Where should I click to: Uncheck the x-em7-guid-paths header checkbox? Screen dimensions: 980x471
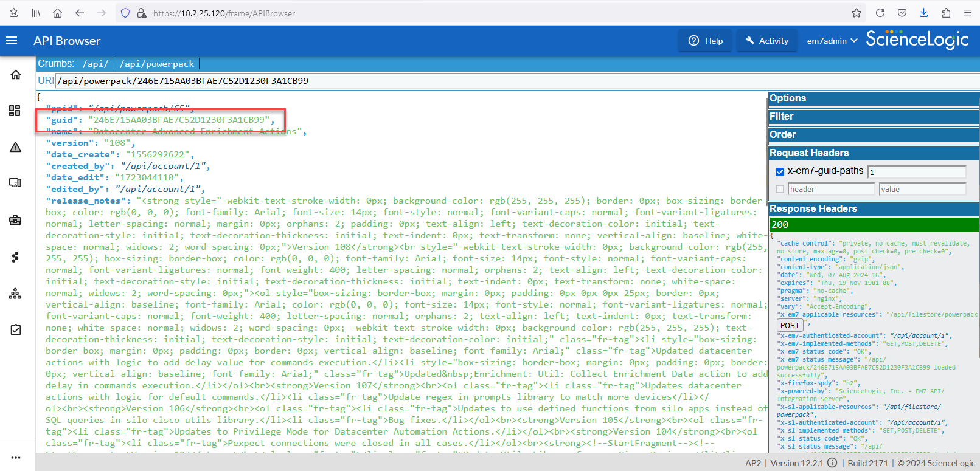pos(780,172)
